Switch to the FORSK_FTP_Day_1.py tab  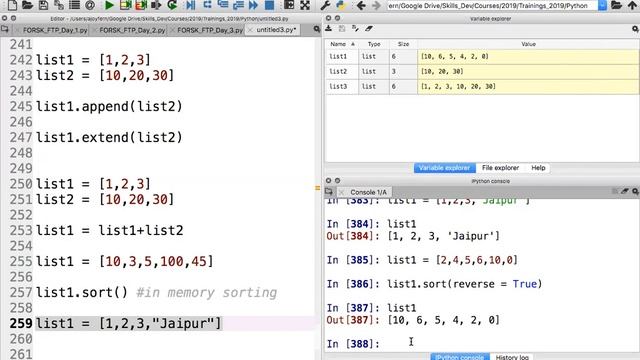coord(55,30)
